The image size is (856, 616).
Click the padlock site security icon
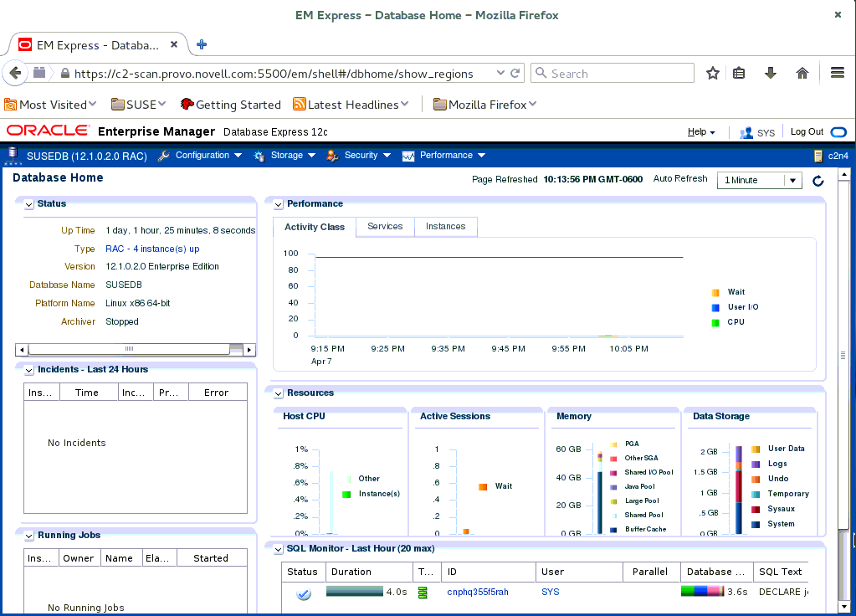click(65, 73)
